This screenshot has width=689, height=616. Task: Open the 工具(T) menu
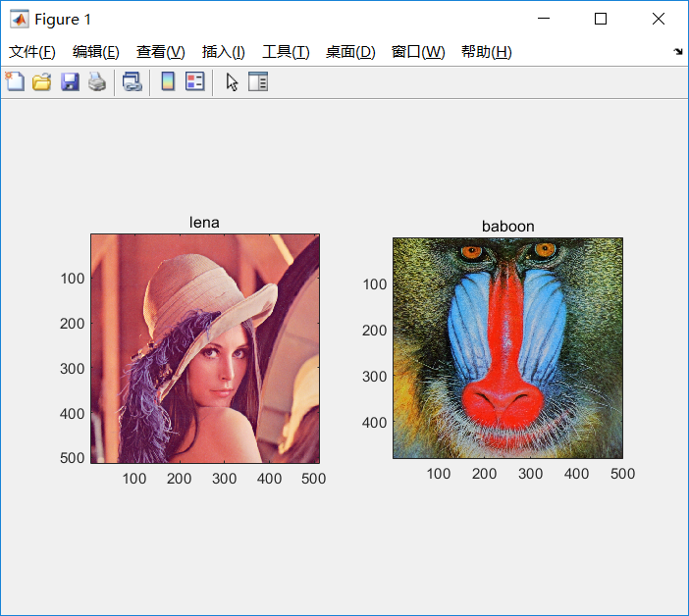[x=286, y=52]
